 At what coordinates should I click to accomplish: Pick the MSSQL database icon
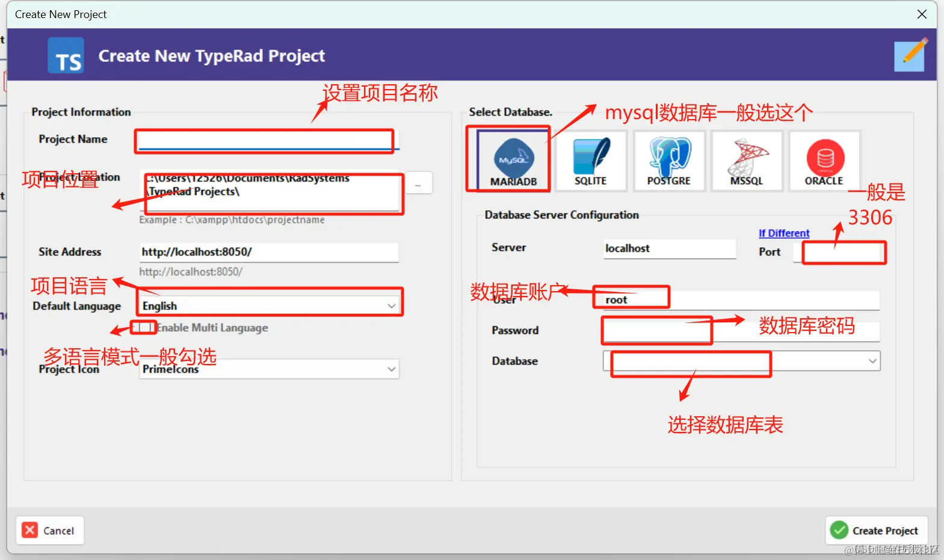[747, 161]
